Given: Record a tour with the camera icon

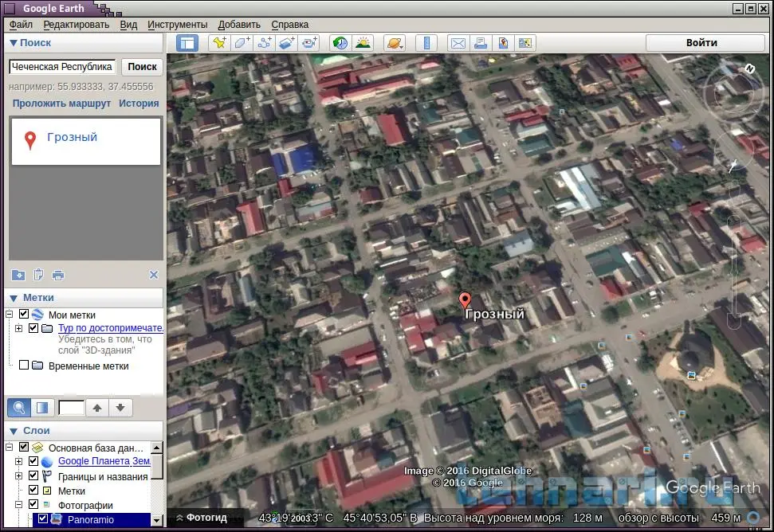Looking at the screenshot, I should 310,44.
